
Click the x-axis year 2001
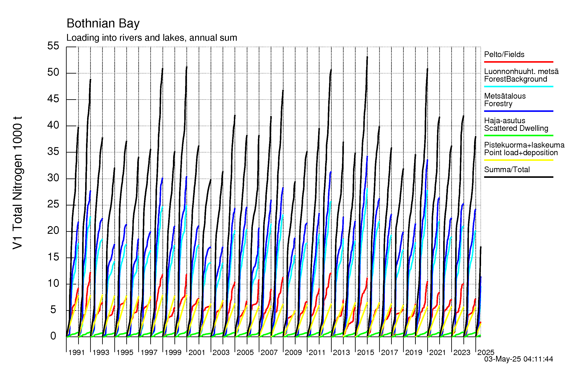pyautogui.click(x=197, y=352)
